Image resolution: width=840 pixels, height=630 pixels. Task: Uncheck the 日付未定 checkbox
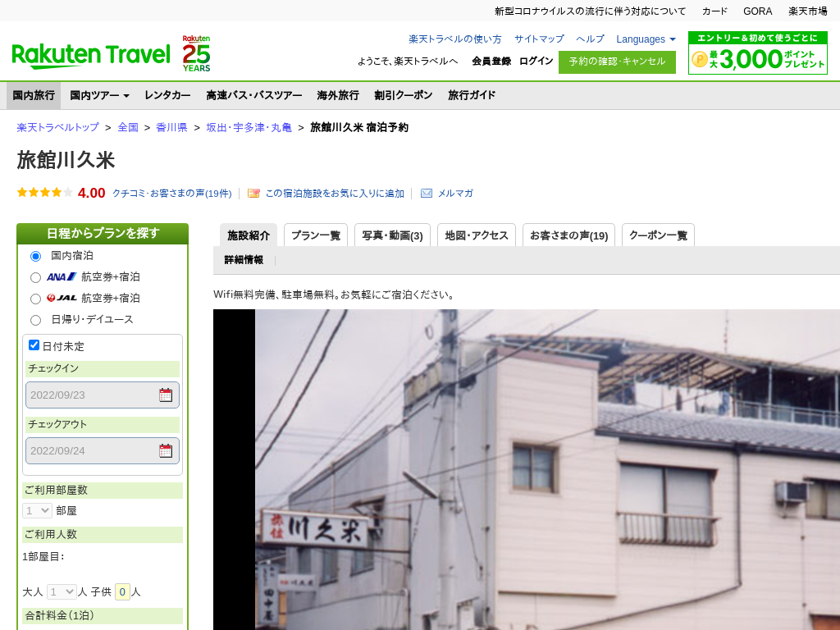pyautogui.click(x=34, y=345)
